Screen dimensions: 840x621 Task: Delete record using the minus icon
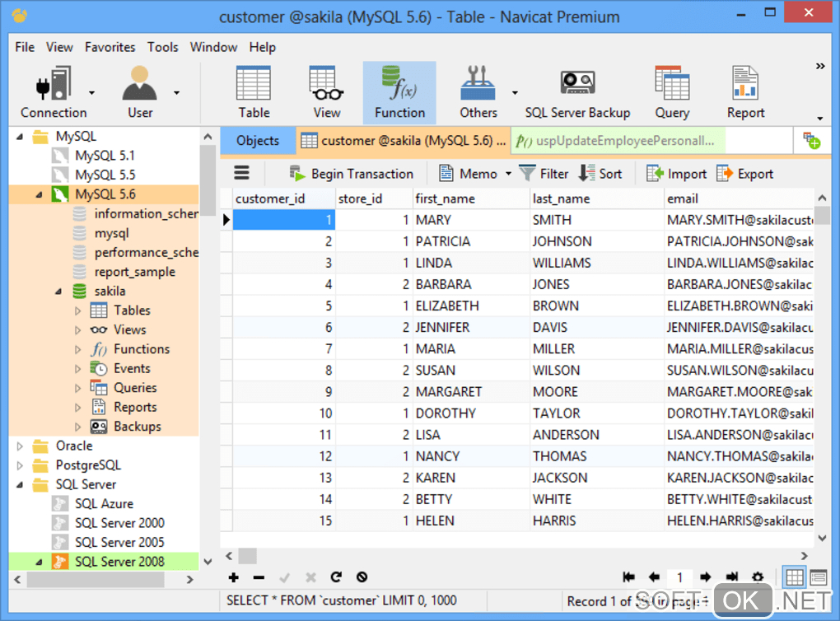click(x=259, y=577)
